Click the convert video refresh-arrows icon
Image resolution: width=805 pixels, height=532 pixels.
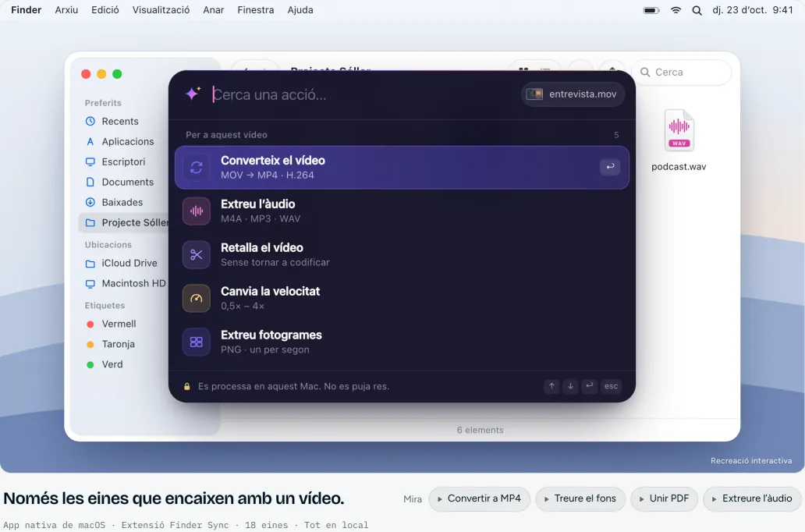coord(196,168)
